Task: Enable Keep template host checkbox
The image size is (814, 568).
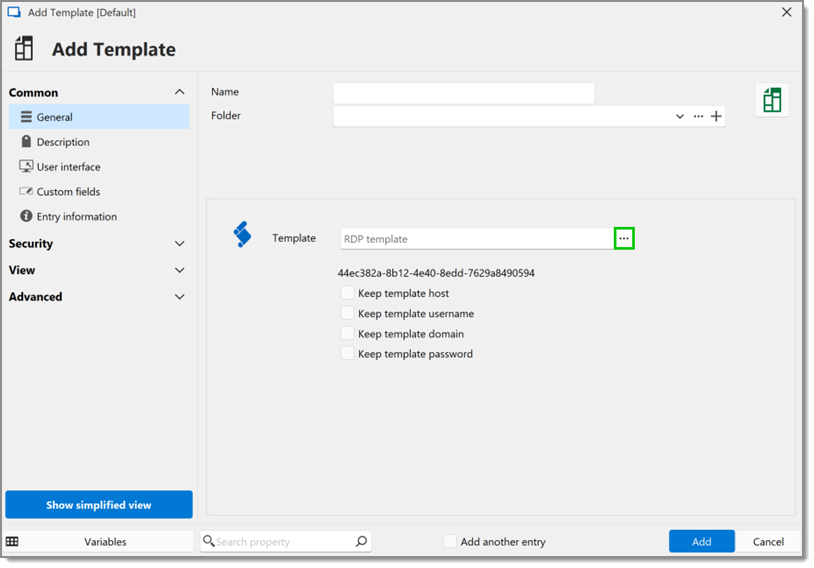Action: (347, 293)
